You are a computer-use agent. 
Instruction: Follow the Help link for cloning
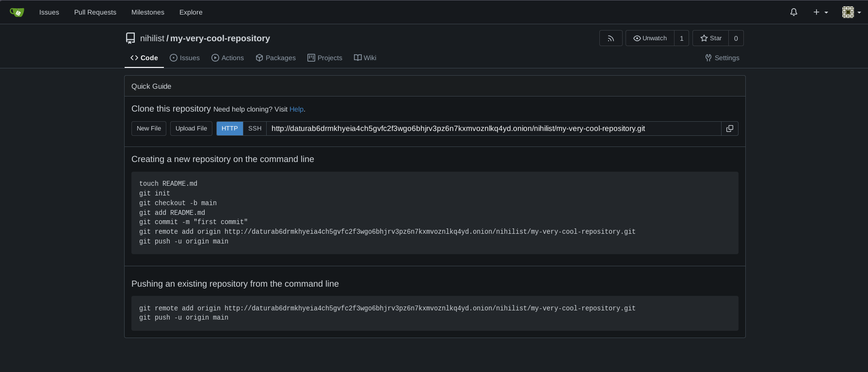click(296, 110)
